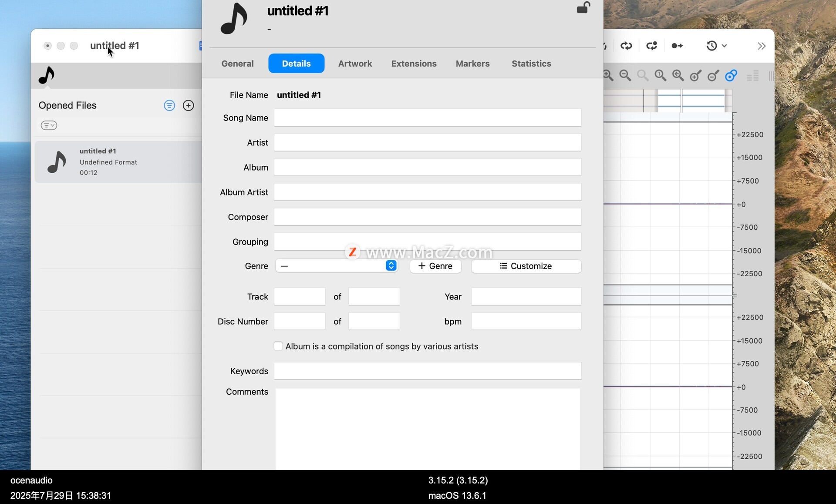Check the album compilation checkbox
836x504 pixels.
[x=278, y=346]
